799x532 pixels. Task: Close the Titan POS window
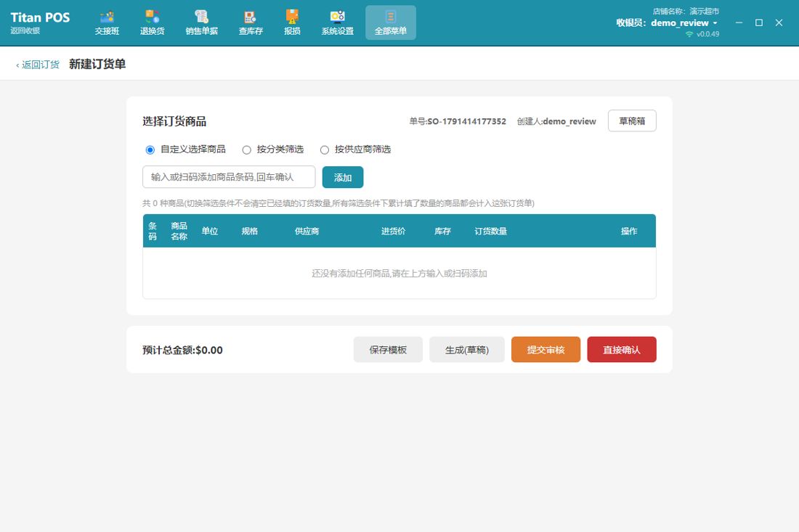pyautogui.click(x=779, y=22)
